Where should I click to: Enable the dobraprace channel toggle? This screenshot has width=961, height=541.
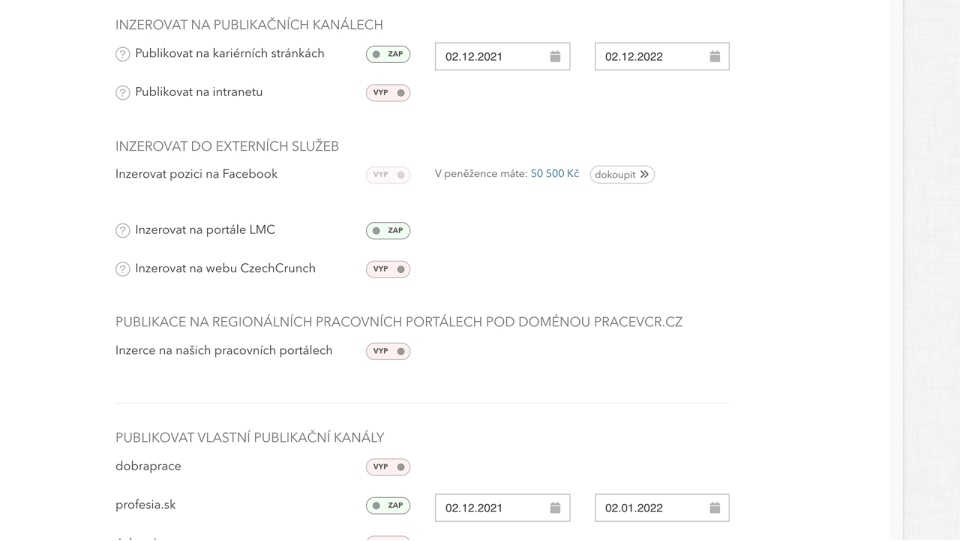(388, 467)
